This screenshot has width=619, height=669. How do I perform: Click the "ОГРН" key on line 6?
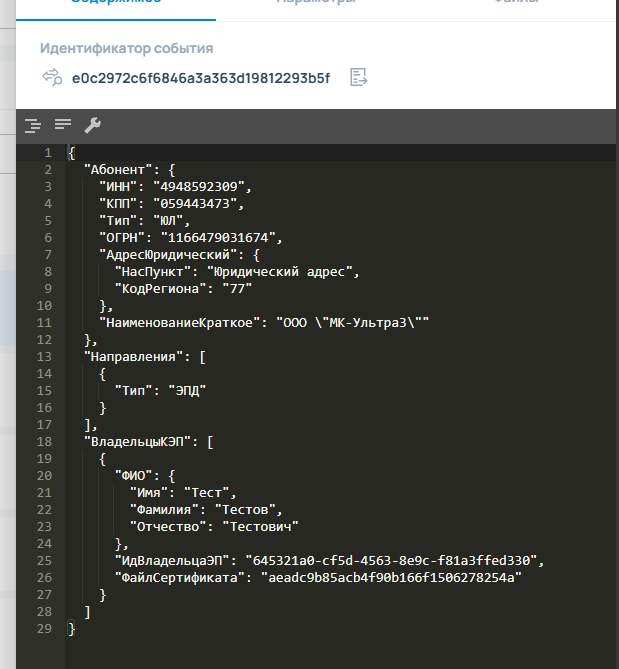coord(122,238)
